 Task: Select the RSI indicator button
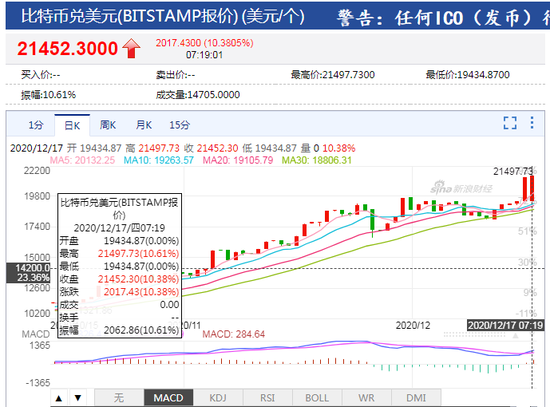click(x=267, y=398)
